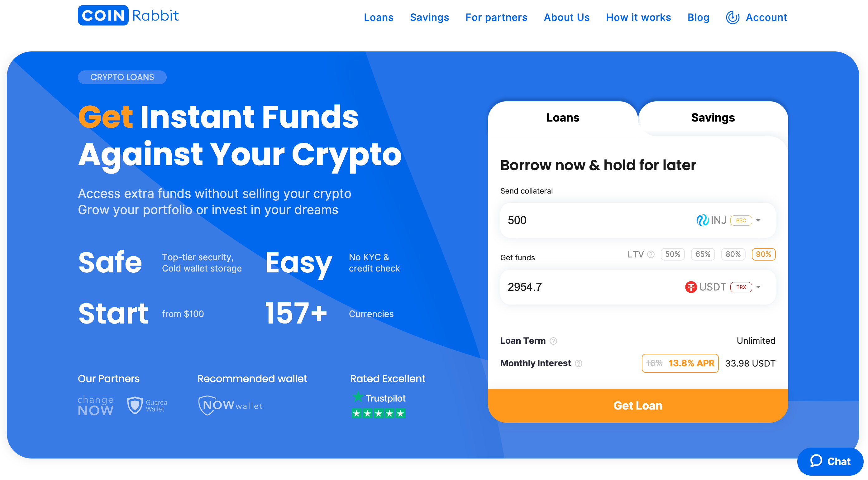This screenshot has width=868, height=480.
Task: Select the 80% LTV option
Action: (733, 255)
